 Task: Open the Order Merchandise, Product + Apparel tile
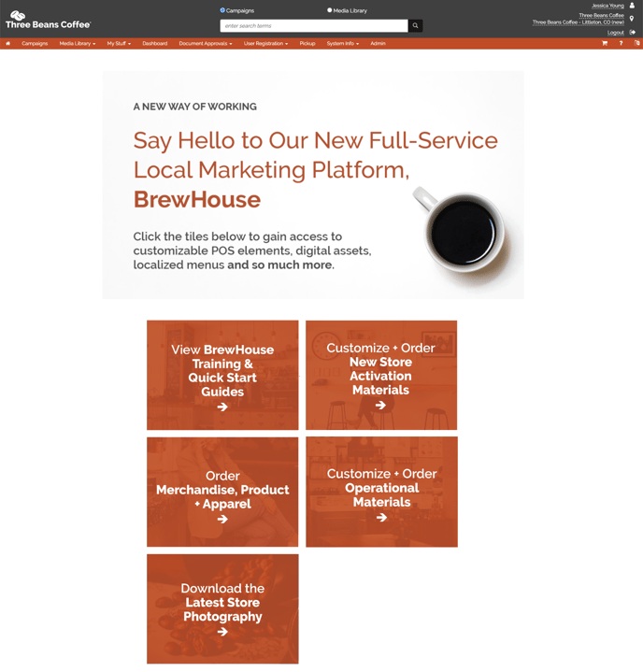222,492
